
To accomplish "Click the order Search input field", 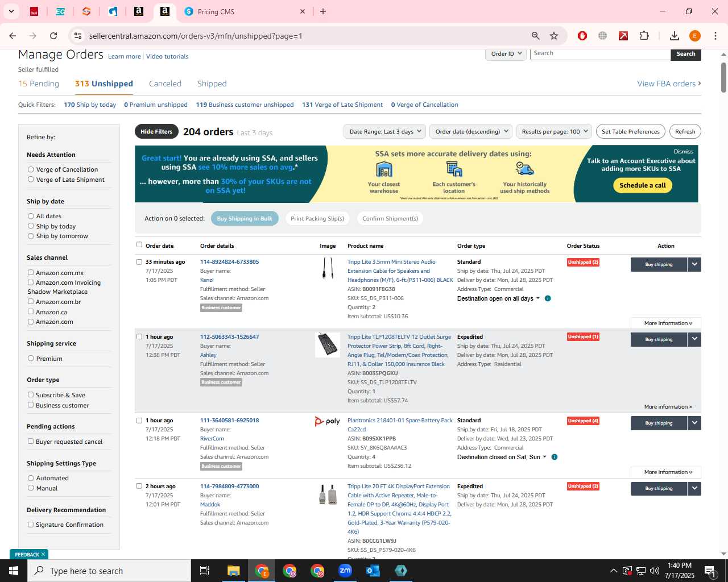I will pos(600,53).
